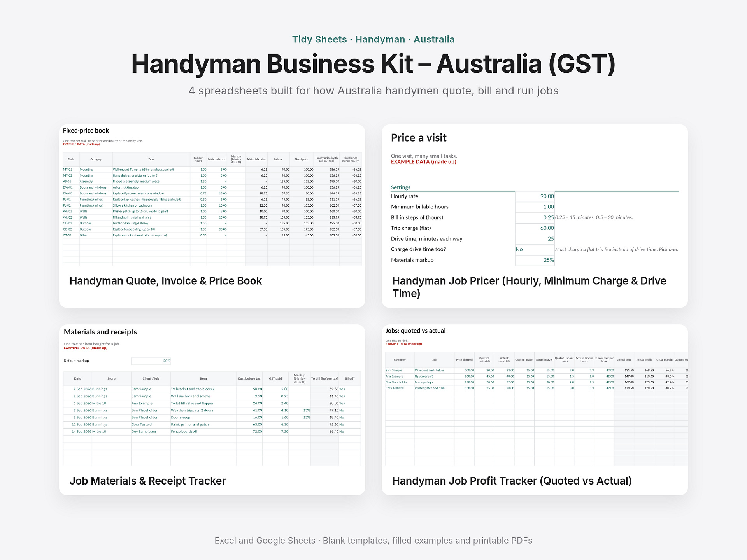Select the Bill in steps of value 0.25
747x560 pixels.
tap(535, 218)
